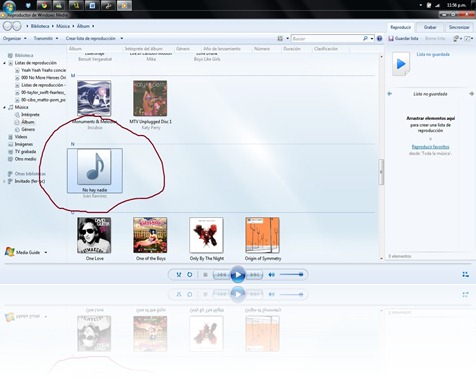Stop playback with the stop button
Screen dimensions: 476x378
tap(205, 275)
